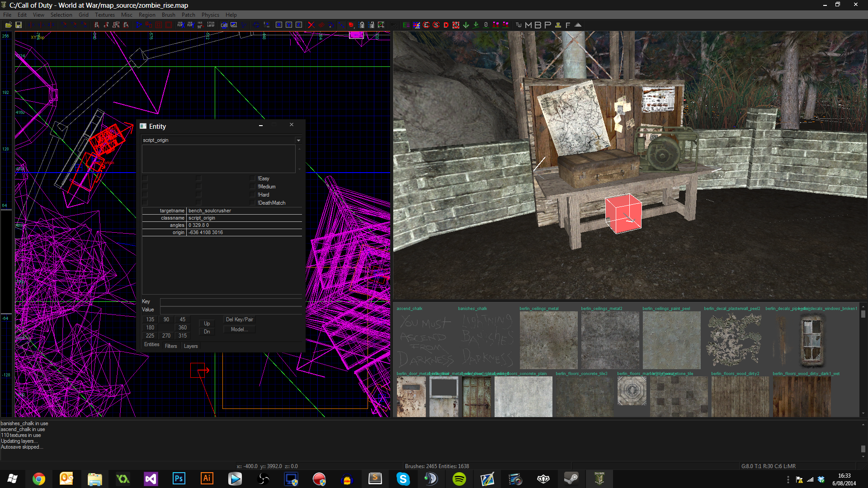Image resolution: width=868 pixels, height=488 pixels.
Task: Click the Del Key/Pair button
Action: (x=239, y=319)
